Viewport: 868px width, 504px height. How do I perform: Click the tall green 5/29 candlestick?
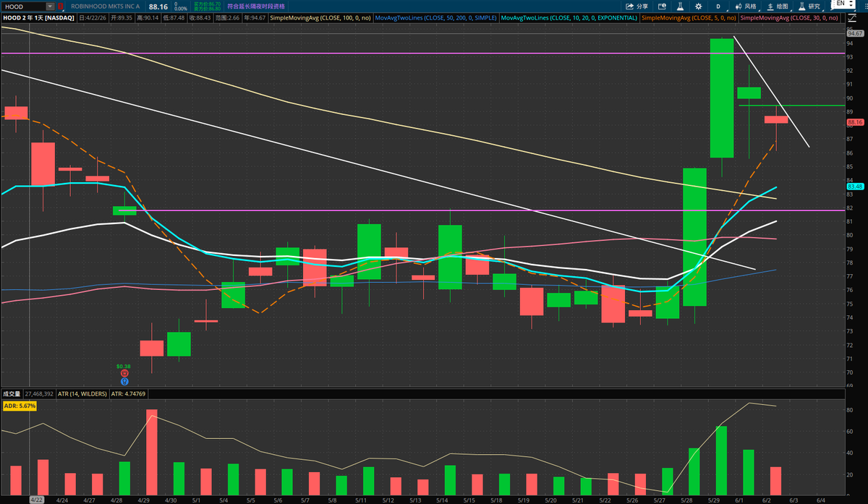721,98
